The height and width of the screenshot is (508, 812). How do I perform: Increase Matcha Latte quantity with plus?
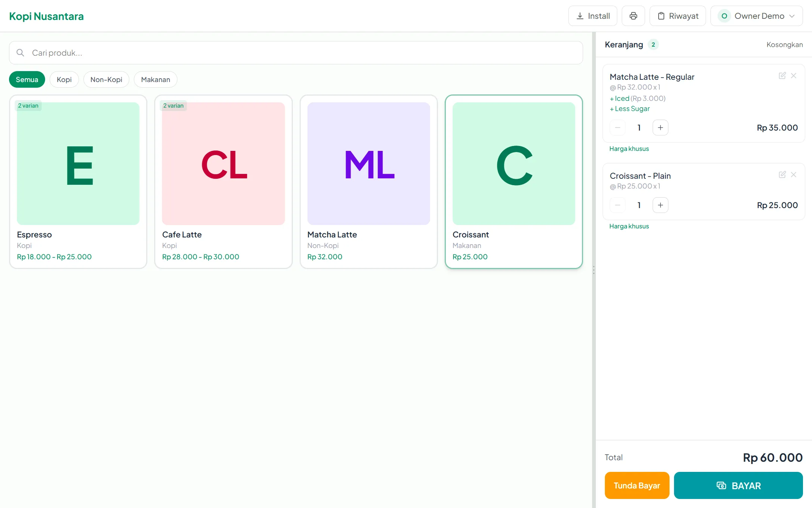pos(661,128)
